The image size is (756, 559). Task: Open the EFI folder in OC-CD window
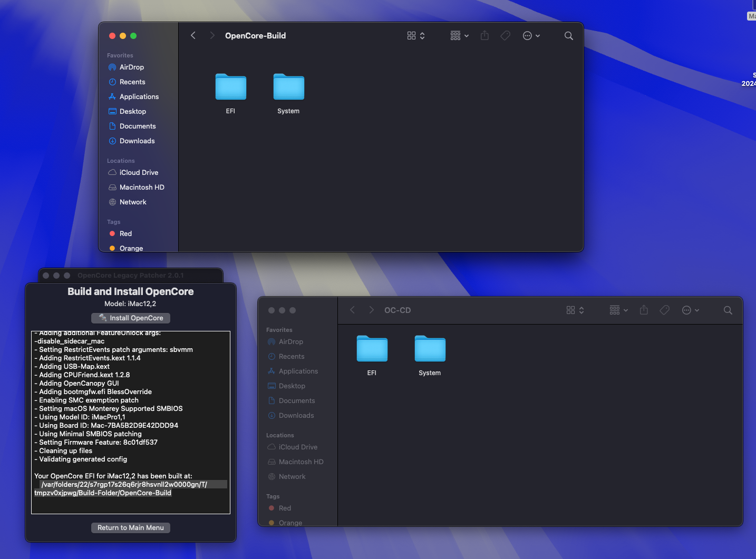click(372, 348)
